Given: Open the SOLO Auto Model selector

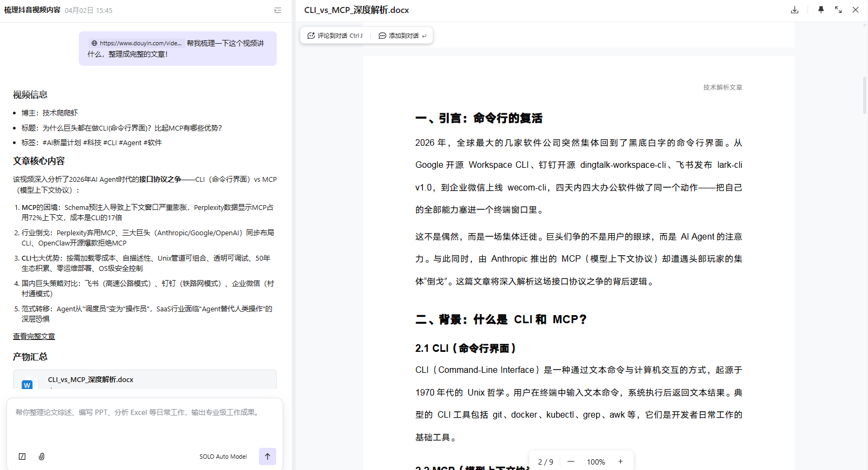Looking at the screenshot, I should tap(223, 457).
